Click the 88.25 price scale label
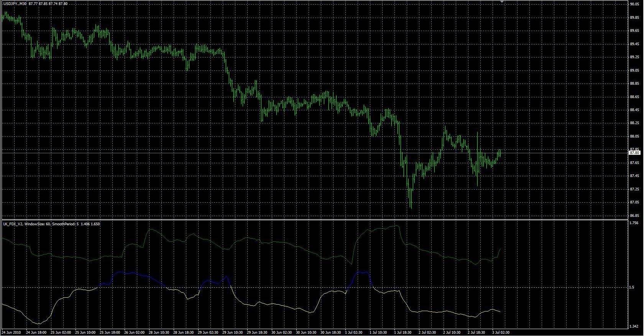644x336 pixels. point(634,123)
